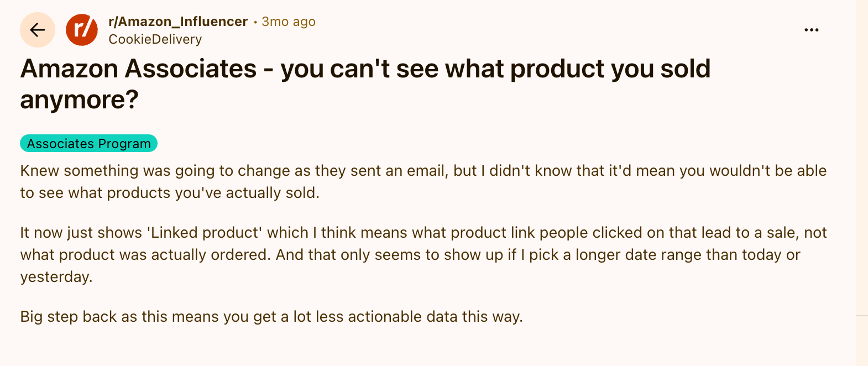Go back using the left arrow button

click(x=37, y=30)
